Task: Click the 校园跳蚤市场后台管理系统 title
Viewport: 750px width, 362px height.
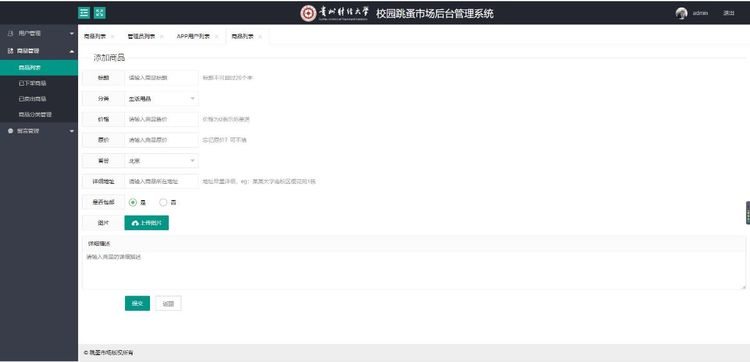Action: tap(435, 13)
